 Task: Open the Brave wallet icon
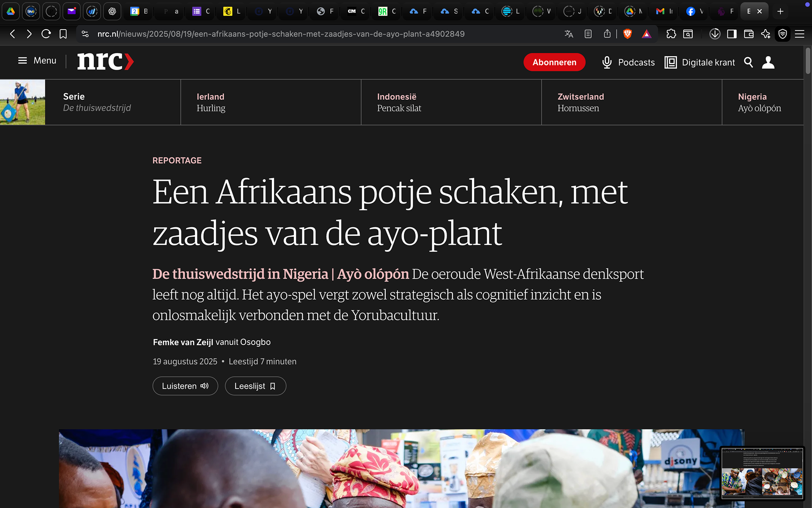point(749,34)
